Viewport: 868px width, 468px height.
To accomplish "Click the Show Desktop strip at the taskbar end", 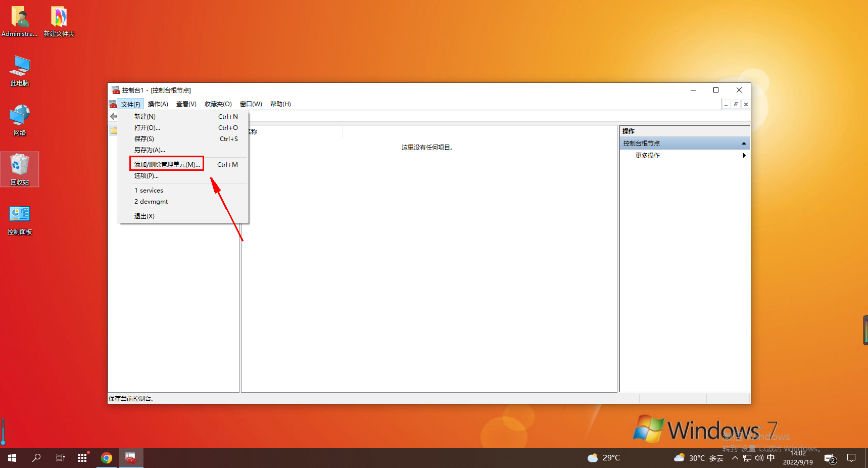I will [866, 458].
